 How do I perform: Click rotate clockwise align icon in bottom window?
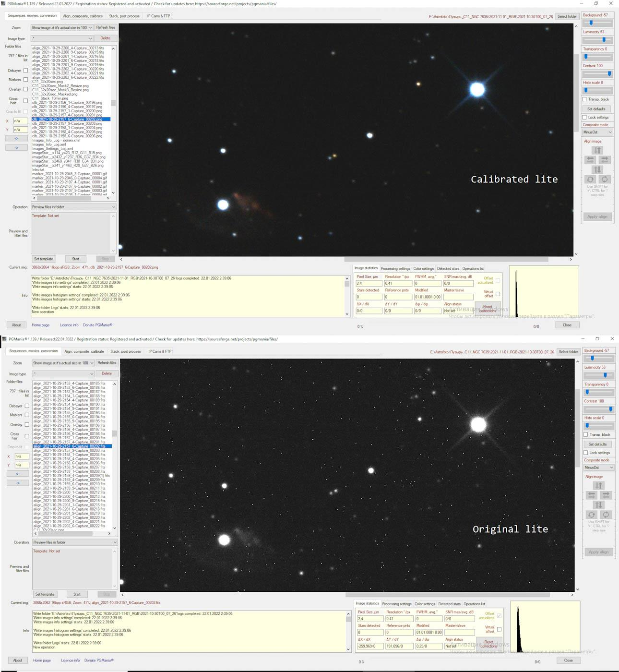(606, 515)
